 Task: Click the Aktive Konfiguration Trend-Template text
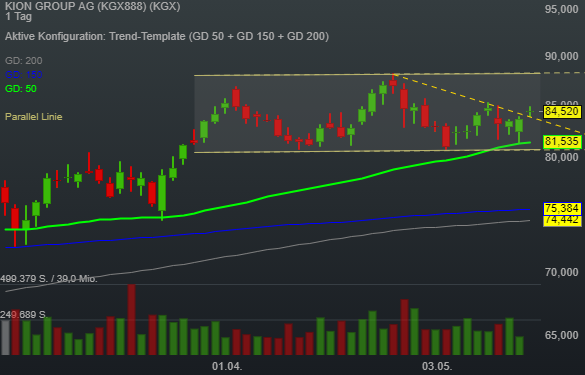[x=167, y=36]
